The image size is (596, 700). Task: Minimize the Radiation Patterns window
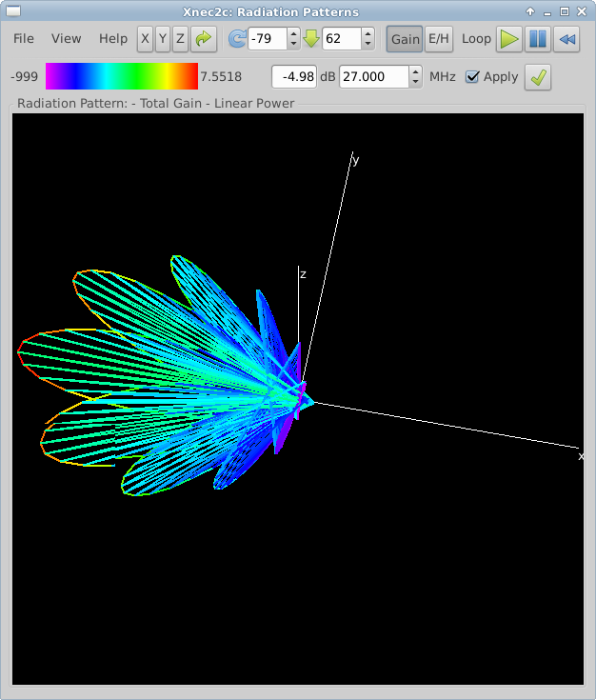pos(547,12)
